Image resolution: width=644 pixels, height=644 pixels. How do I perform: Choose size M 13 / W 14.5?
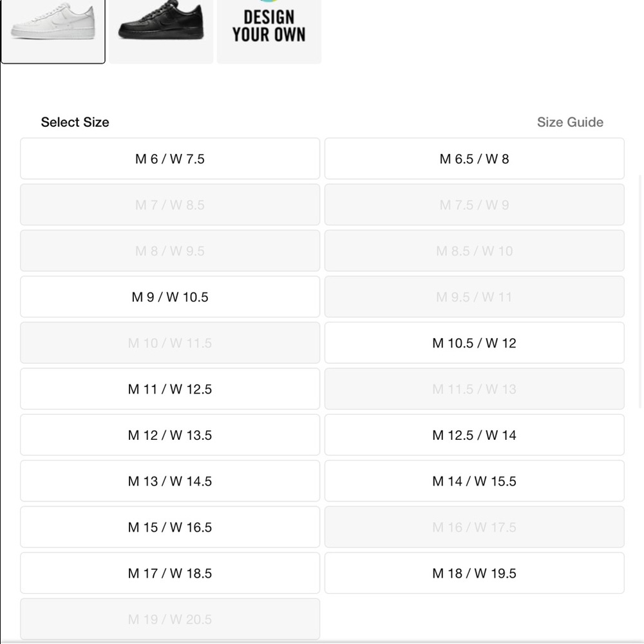pos(169,481)
